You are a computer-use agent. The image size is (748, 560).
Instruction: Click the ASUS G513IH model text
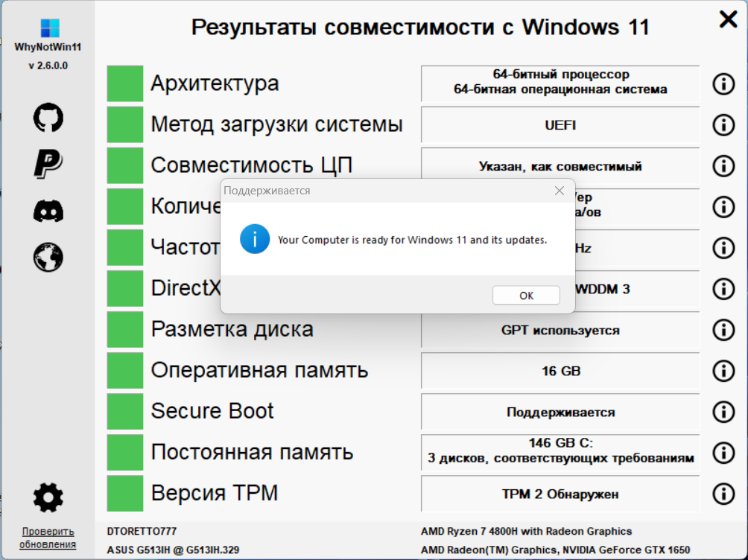pyautogui.click(x=173, y=550)
